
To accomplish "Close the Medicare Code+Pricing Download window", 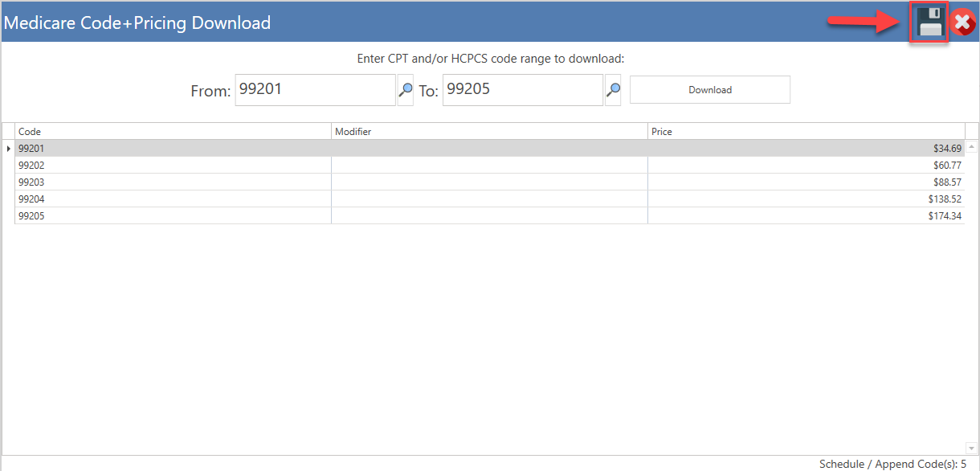I will [x=962, y=23].
